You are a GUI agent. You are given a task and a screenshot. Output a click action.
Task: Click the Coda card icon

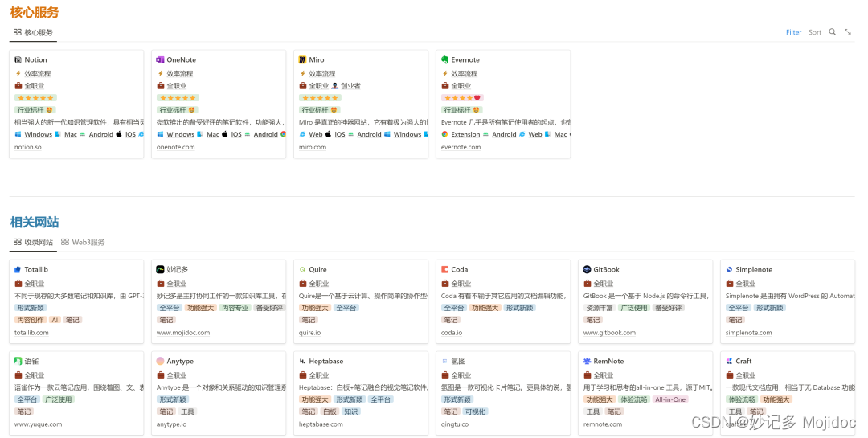coord(444,270)
